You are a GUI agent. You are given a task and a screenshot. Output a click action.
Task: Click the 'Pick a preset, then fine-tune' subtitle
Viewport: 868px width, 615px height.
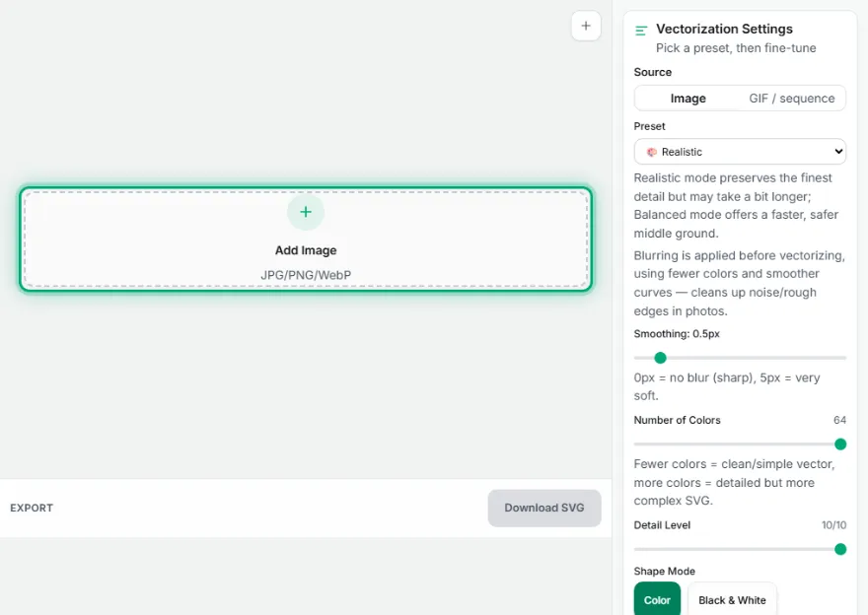[x=736, y=48]
